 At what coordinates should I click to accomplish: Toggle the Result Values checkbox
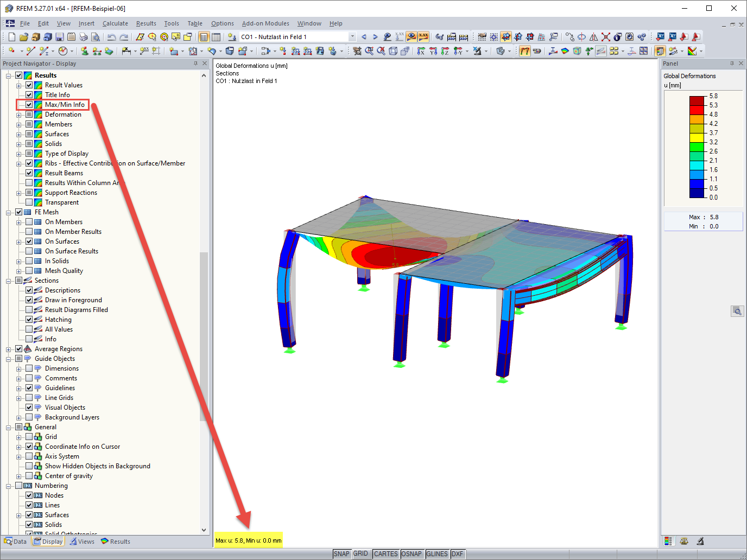click(x=29, y=85)
